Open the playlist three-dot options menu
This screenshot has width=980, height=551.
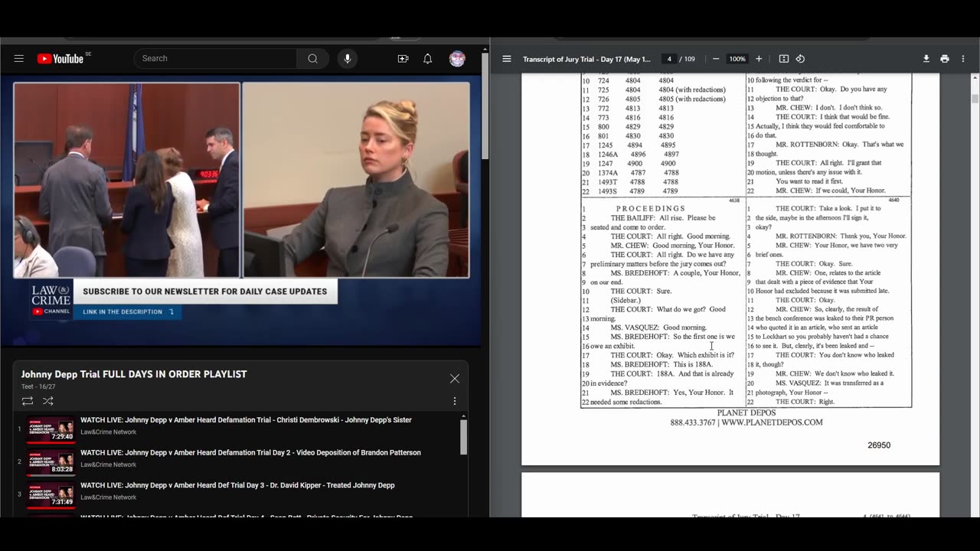pyautogui.click(x=455, y=401)
